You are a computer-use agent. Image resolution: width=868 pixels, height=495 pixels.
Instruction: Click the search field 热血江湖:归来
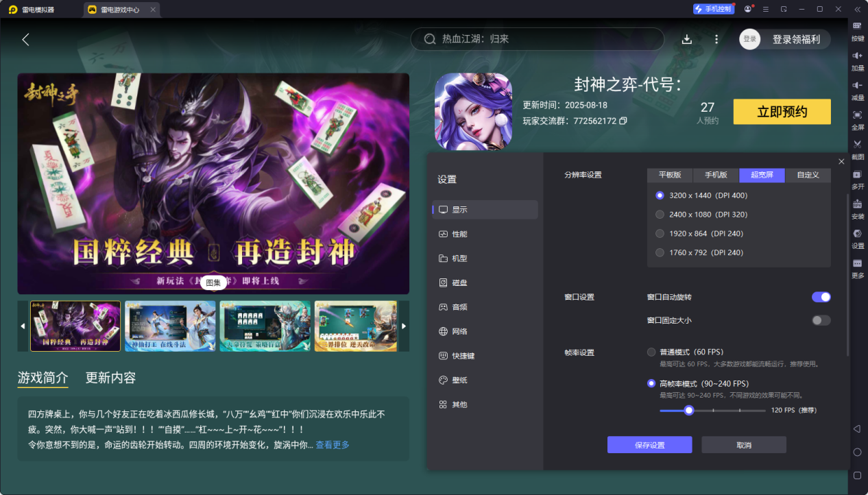538,39
